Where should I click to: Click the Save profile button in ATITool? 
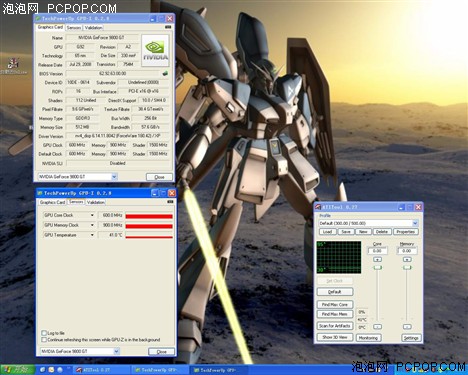tap(346, 232)
